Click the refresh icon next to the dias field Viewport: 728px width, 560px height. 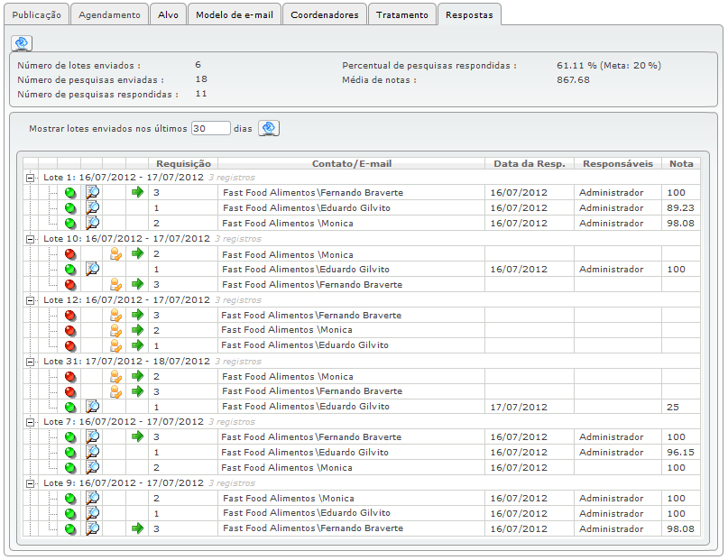tap(269, 128)
